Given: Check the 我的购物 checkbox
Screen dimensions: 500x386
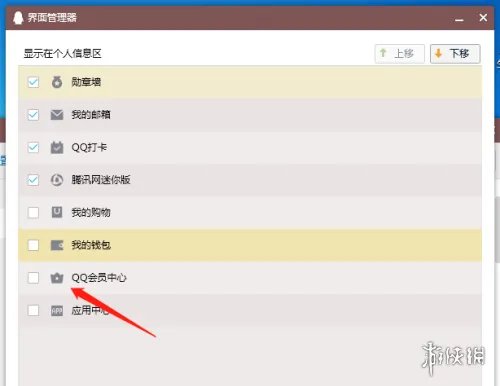Looking at the screenshot, I should 33,212.
